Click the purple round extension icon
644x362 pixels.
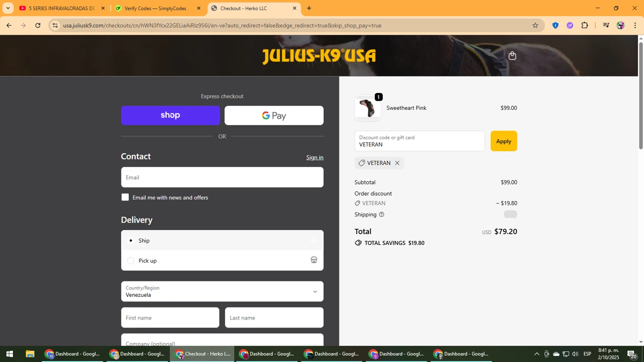(570, 25)
